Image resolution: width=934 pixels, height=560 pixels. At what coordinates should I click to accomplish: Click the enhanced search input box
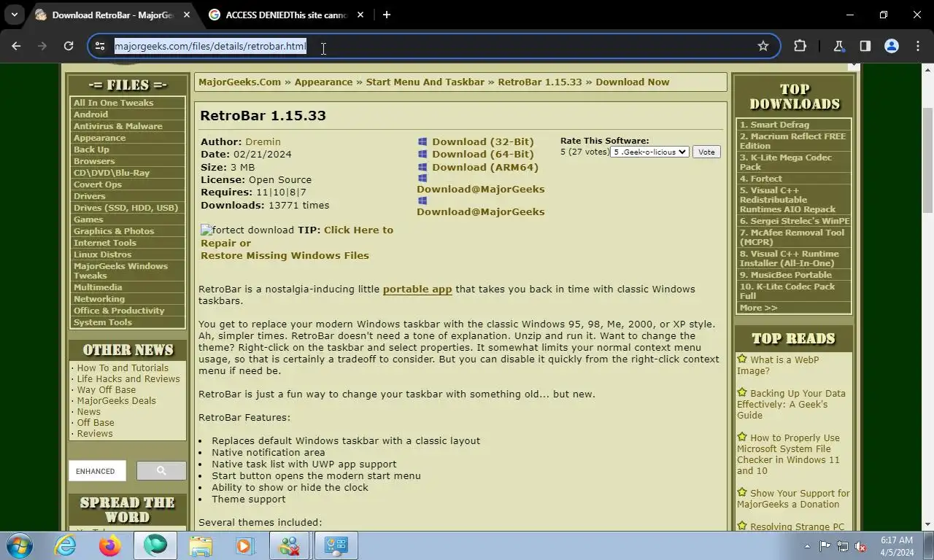(97, 471)
